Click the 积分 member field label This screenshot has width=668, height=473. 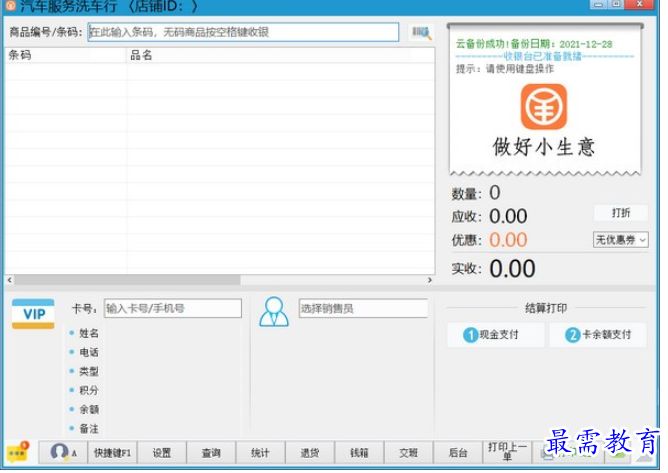point(89,390)
